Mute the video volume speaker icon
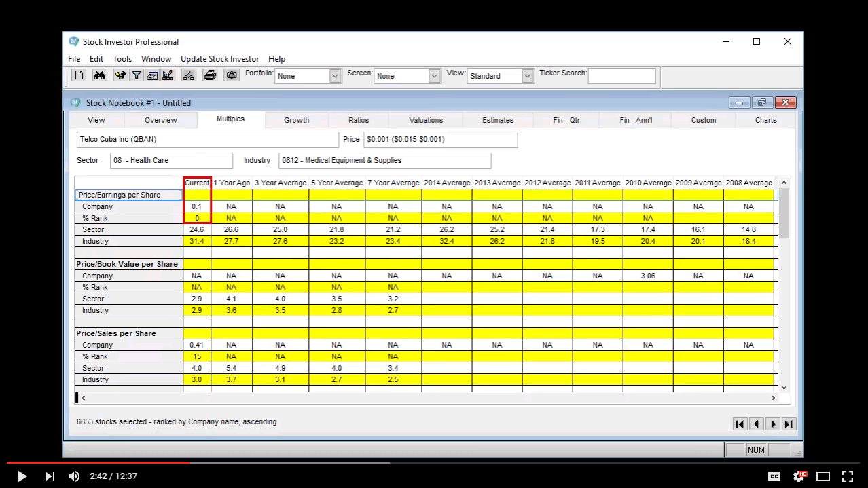This screenshot has width=868, height=488. point(74,476)
